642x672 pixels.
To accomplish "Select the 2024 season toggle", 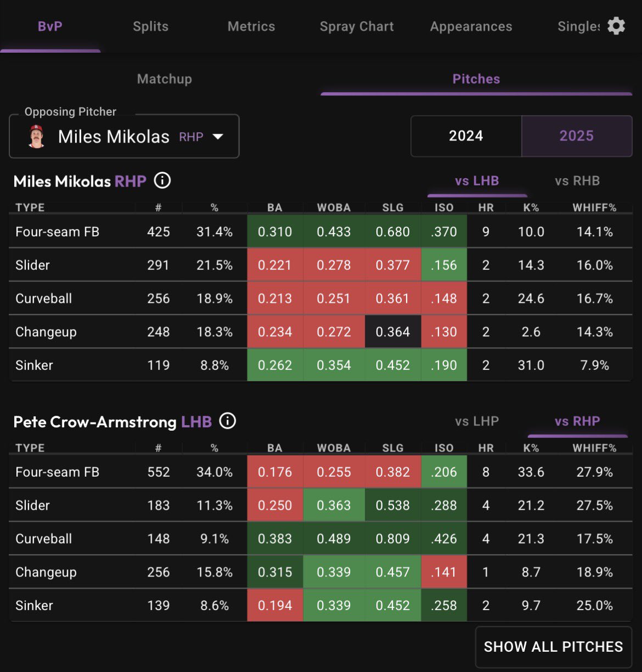I will 466,136.
